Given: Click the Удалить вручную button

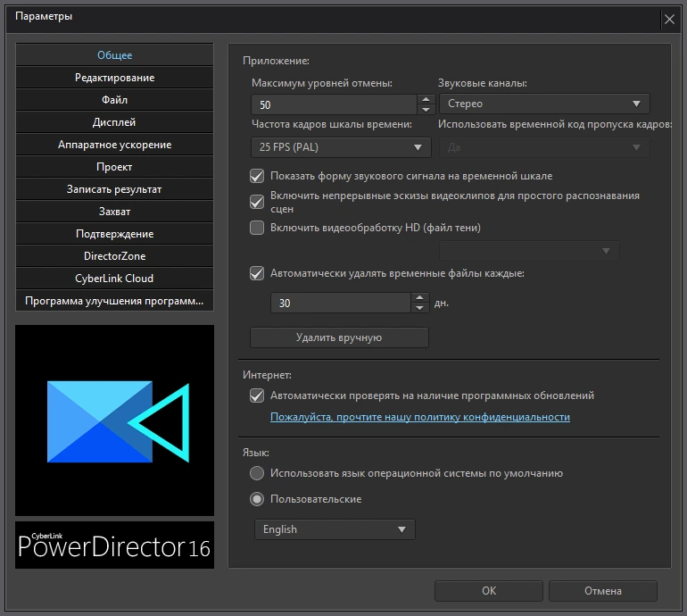Looking at the screenshot, I should tap(339, 337).
